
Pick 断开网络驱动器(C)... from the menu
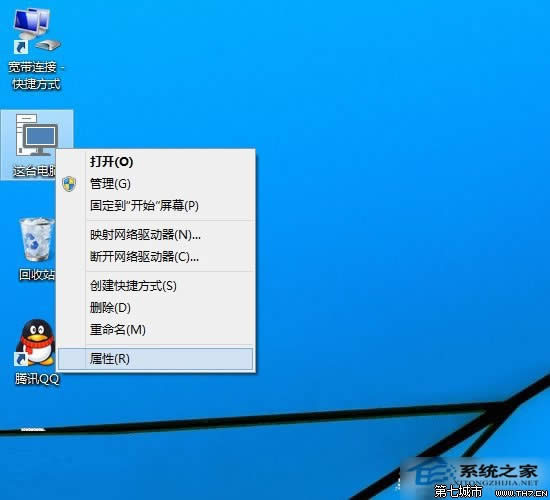(x=155, y=257)
